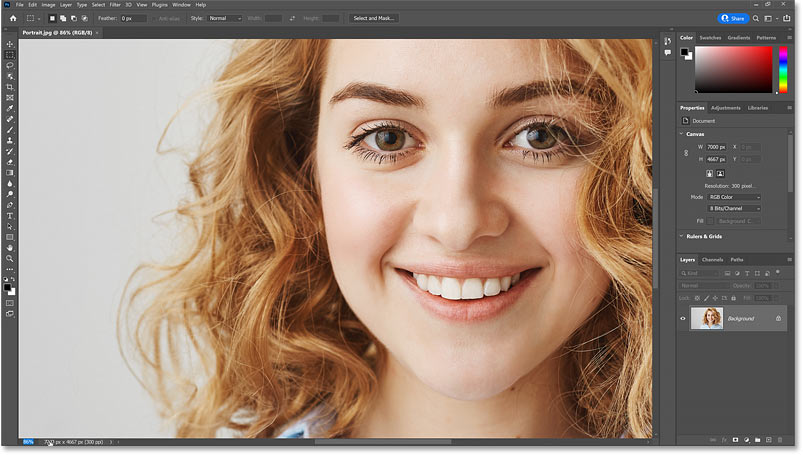
Task: Toggle the Add to selection mode
Action: (x=63, y=18)
